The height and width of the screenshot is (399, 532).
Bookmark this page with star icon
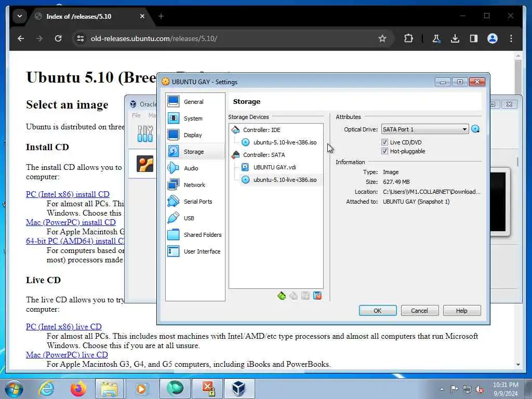point(382,38)
